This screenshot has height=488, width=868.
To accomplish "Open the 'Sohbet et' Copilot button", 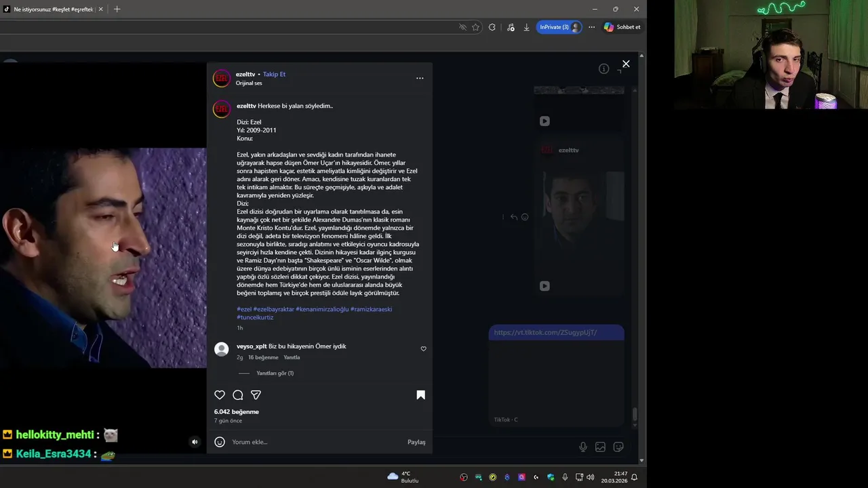I will click(622, 27).
